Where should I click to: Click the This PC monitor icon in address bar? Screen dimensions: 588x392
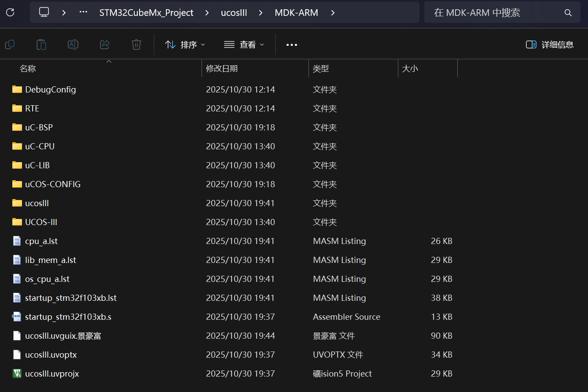[44, 12]
